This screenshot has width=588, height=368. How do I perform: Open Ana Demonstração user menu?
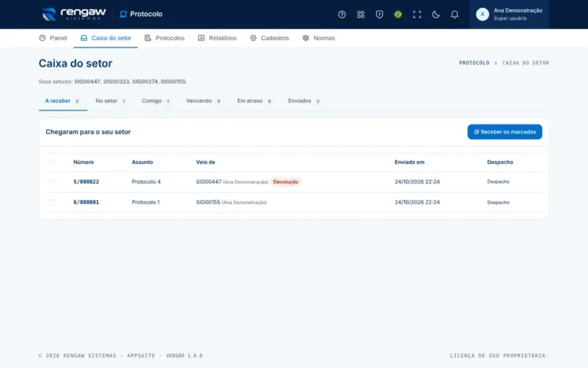(x=509, y=15)
